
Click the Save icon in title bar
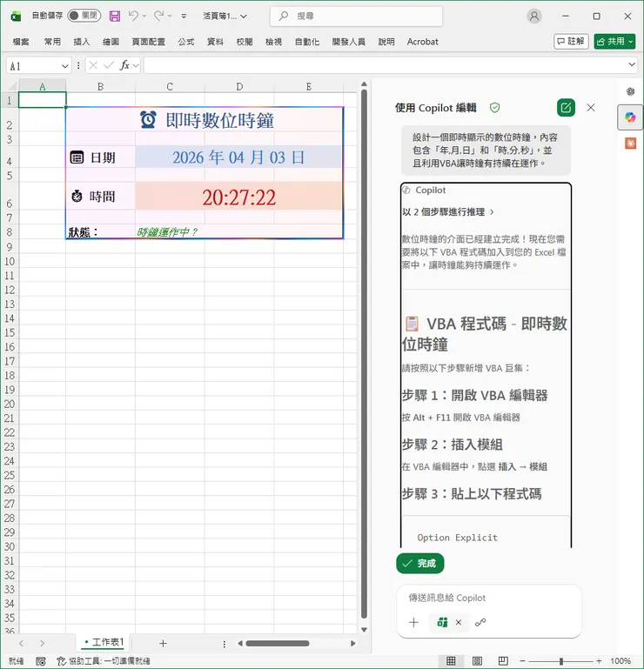point(115,17)
